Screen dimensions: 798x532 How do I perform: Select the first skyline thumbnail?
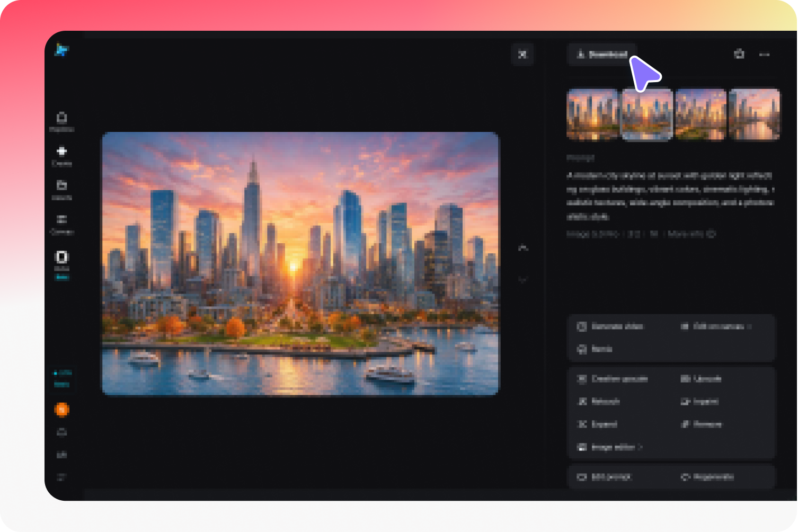[x=593, y=114]
